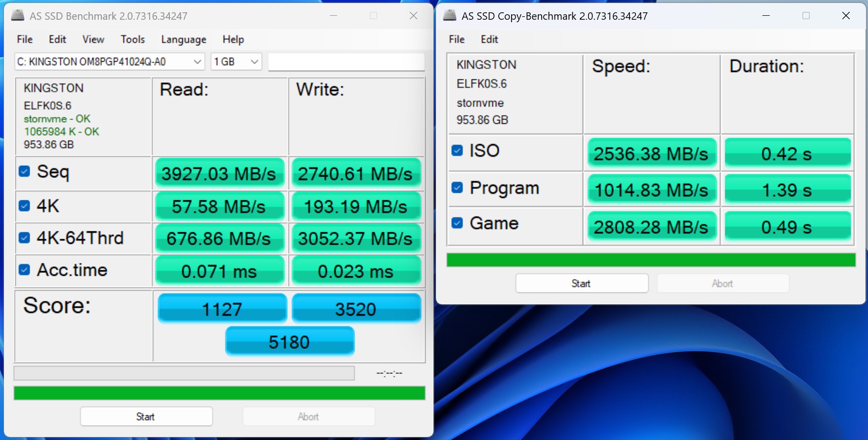This screenshot has height=440, width=868.
Task: Minimize the AS SSD Benchmark window
Action: (334, 16)
